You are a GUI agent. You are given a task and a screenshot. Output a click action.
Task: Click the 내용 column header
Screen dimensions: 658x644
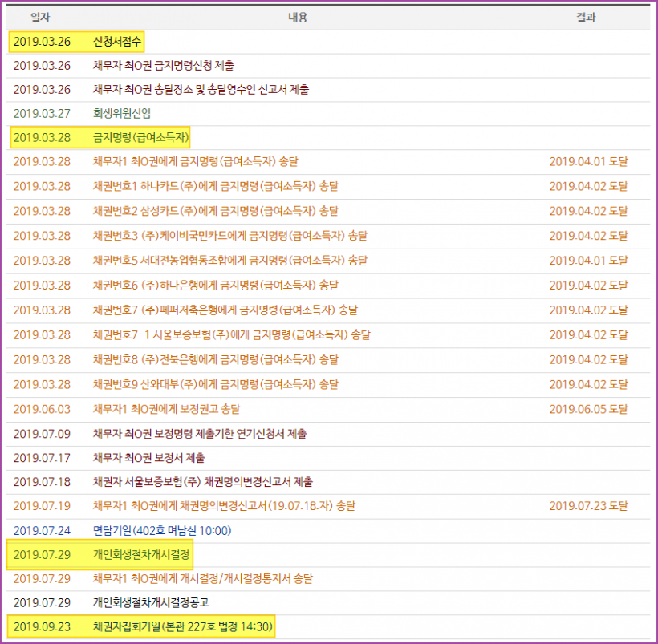(298, 17)
